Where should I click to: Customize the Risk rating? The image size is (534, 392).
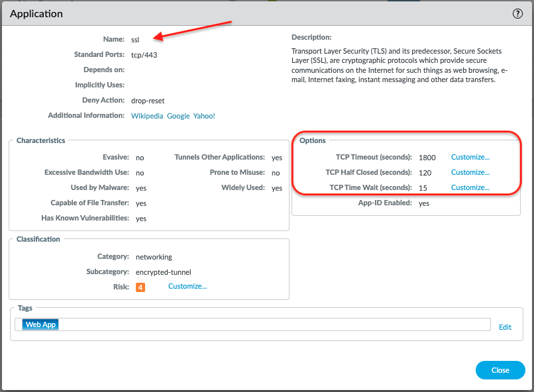click(x=187, y=287)
